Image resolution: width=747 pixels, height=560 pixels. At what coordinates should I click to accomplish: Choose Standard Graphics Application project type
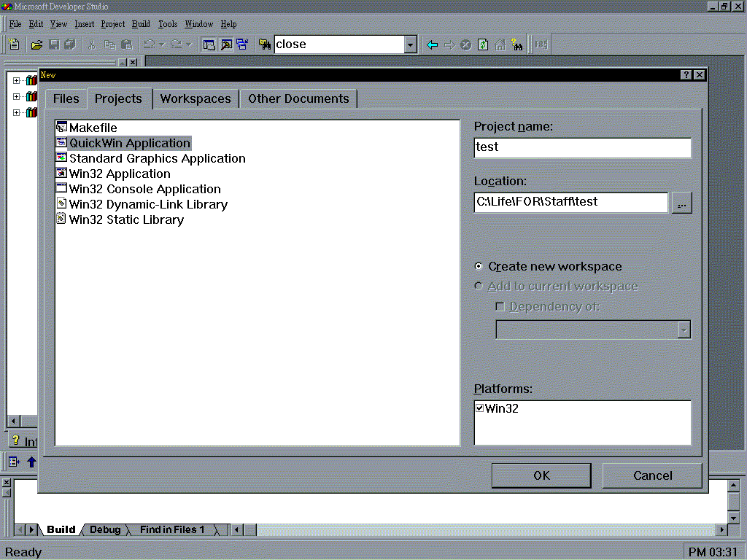150,158
